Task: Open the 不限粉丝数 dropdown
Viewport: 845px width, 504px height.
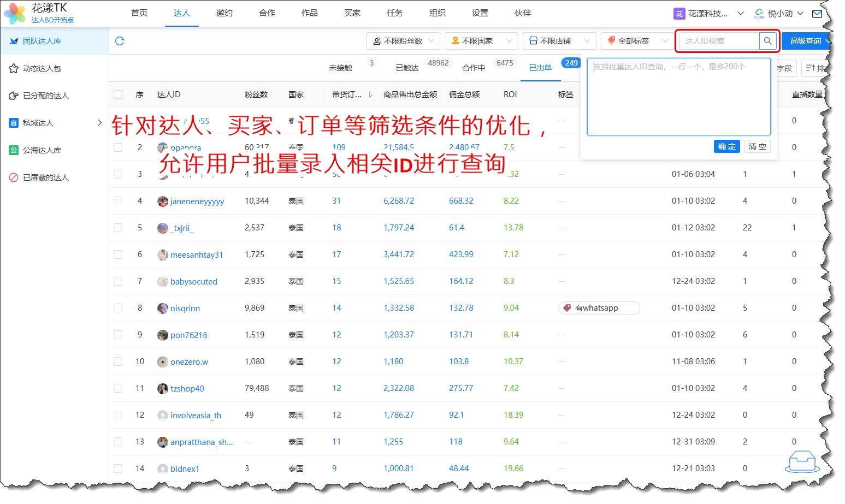Action: (x=403, y=41)
